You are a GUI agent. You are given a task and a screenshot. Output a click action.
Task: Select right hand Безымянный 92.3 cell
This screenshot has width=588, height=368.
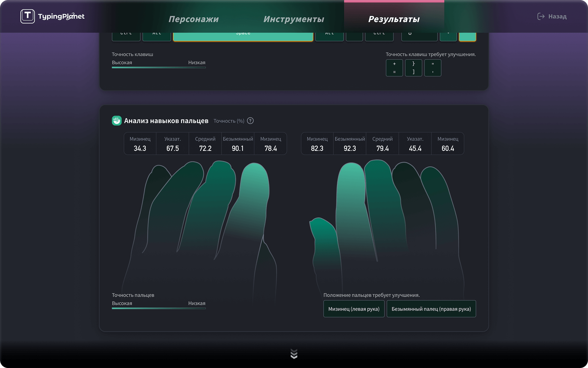pyautogui.click(x=350, y=144)
